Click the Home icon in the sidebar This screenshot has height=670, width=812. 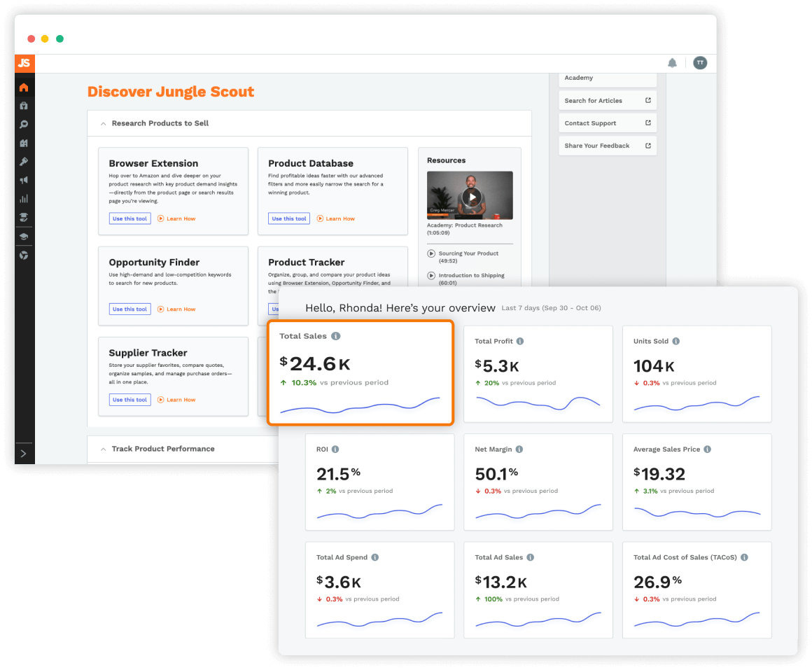(x=24, y=88)
